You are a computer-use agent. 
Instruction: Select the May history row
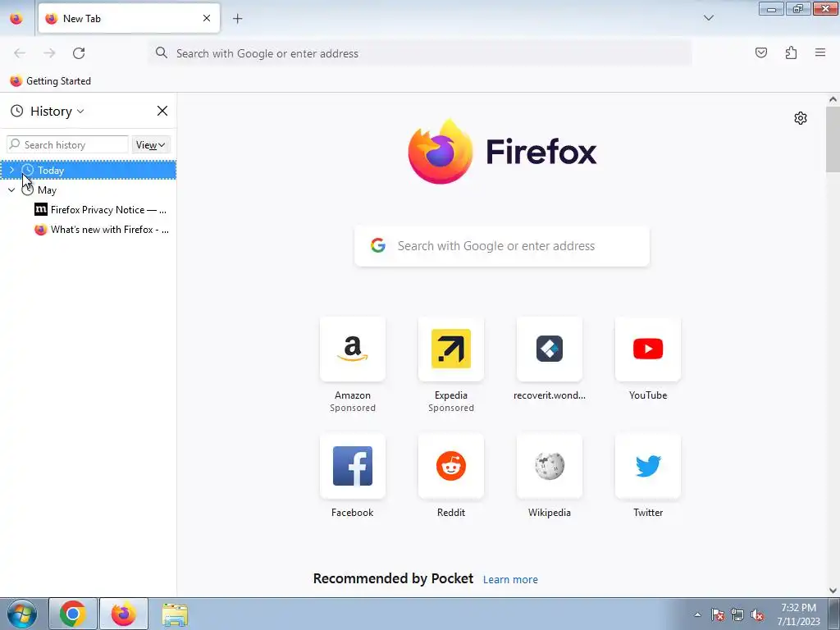pyautogui.click(x=89, y=189)
